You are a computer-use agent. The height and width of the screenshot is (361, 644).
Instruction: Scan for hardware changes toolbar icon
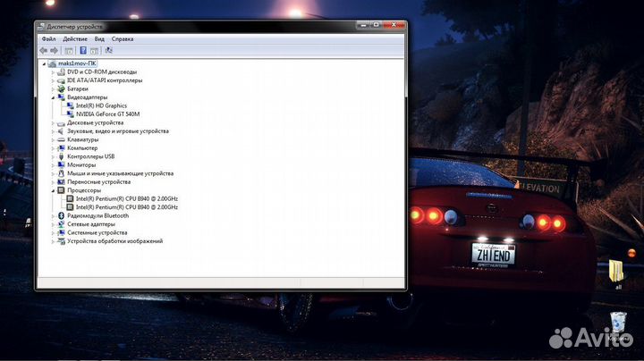click(x=108, y=50)
